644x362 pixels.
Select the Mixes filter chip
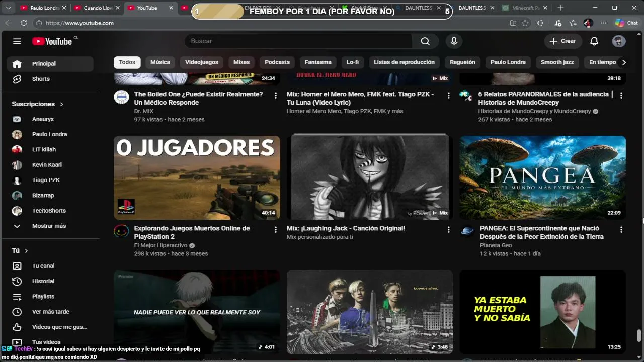[x=242, y=62]
